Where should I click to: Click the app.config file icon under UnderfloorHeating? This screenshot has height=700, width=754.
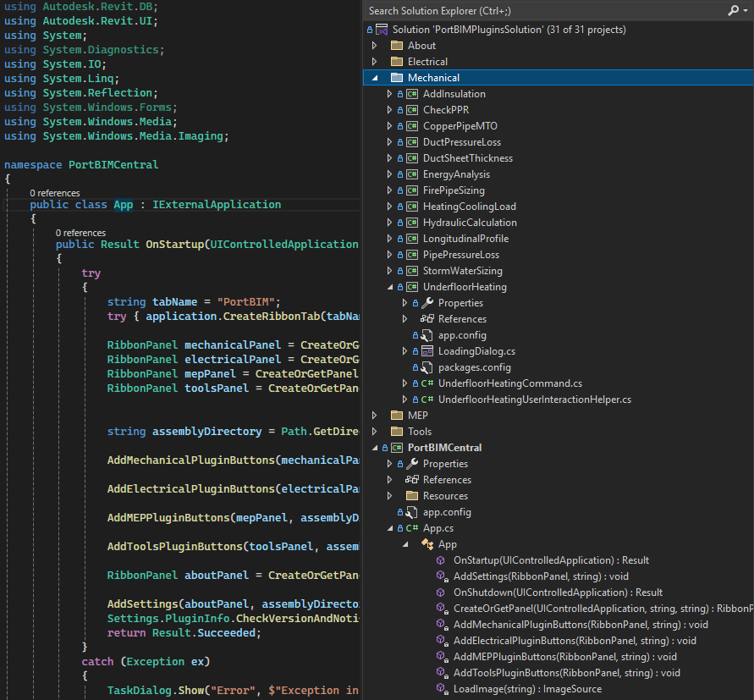[x=427, y=335]
